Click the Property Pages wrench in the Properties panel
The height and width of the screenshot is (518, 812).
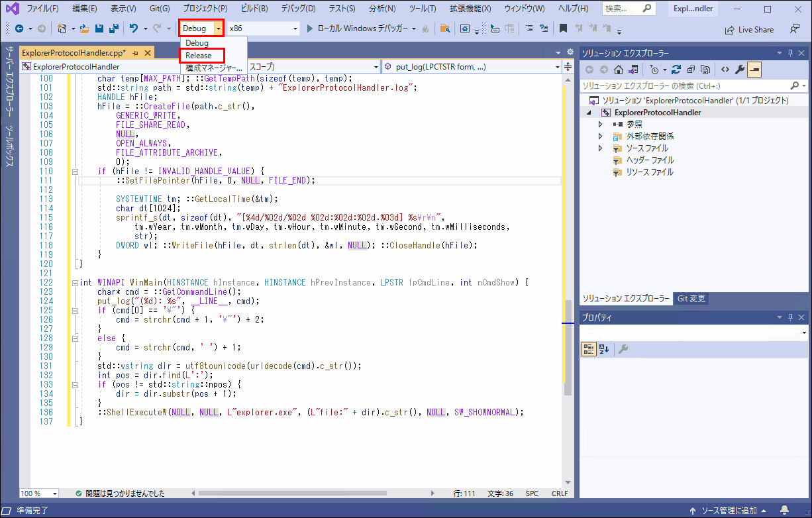point(623,349)
